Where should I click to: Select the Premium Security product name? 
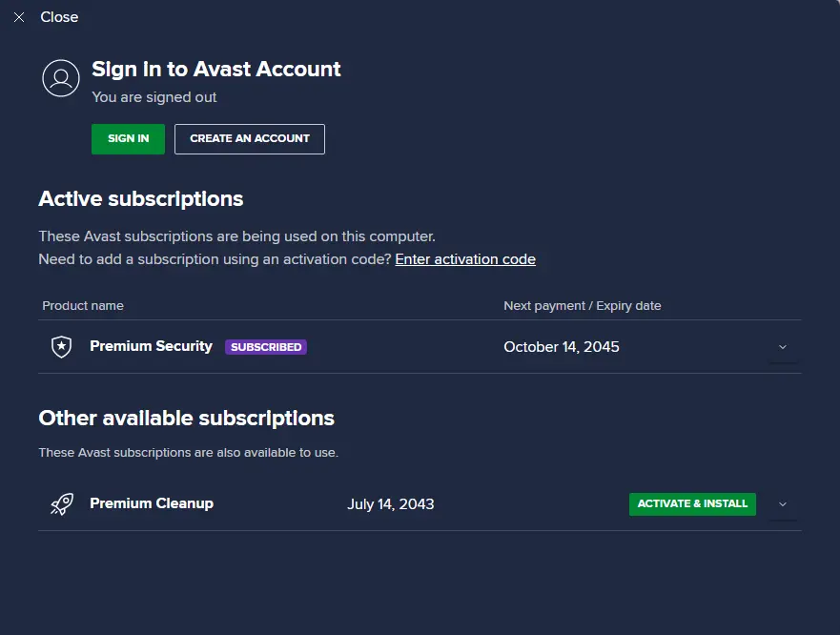tap(151, 346)
